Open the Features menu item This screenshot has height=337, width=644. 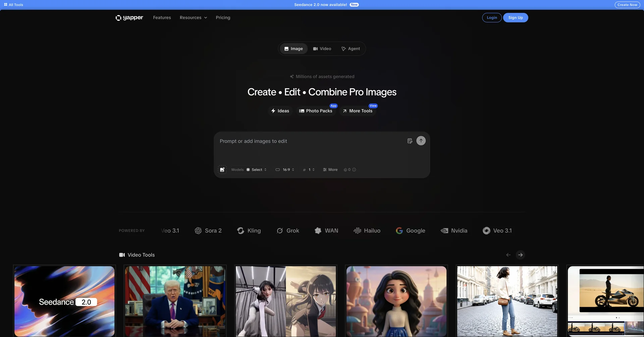pos(162,18)
